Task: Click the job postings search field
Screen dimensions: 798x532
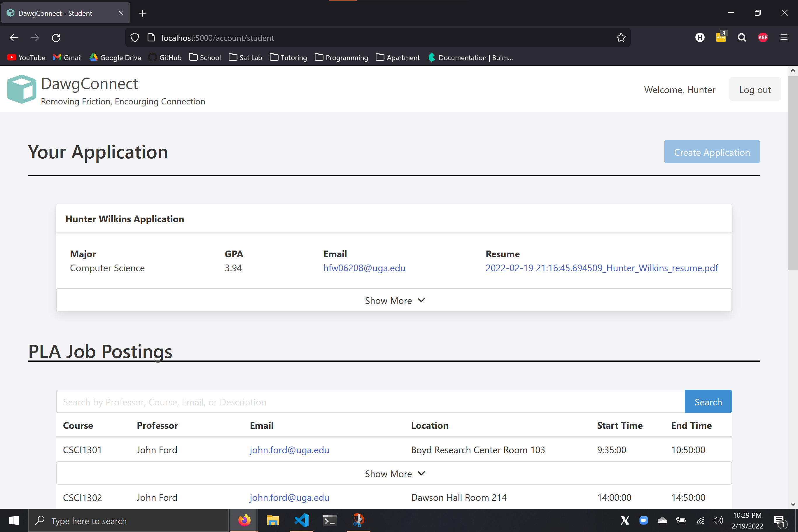Action: click(370, 402)
